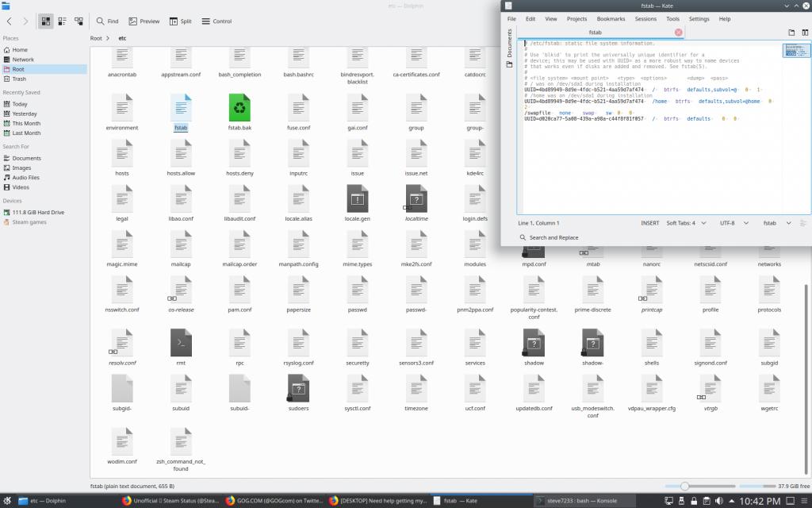This screenshot has height=508, width=812.
Task: Open the Sessions menu in Kate
Action: tap(645, 18)
